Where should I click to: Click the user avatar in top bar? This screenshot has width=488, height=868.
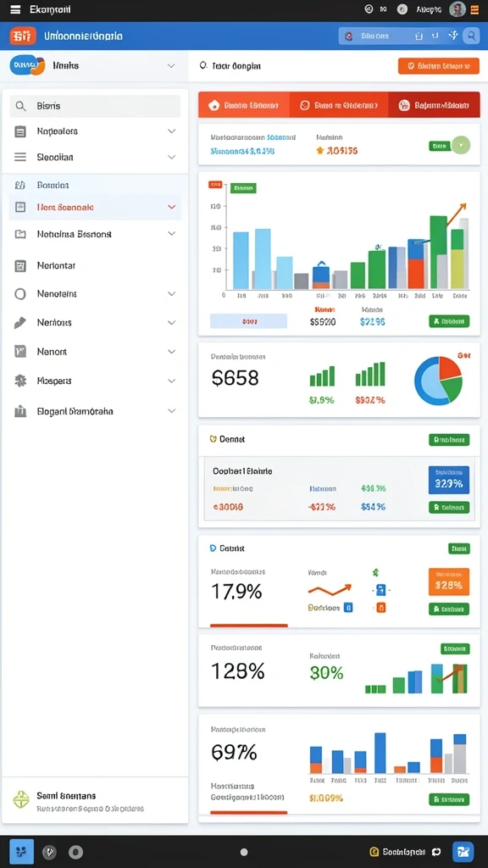[457, 9]
